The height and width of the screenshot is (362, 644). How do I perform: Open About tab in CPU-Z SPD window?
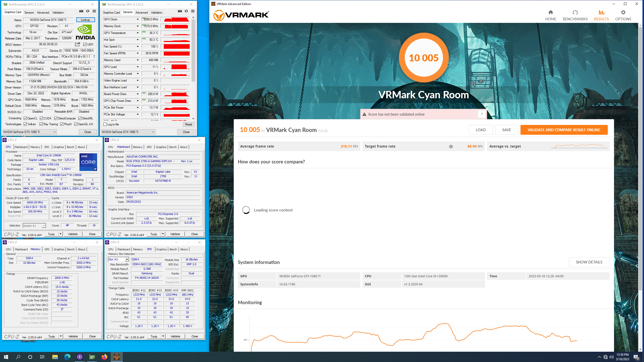(x=184, y=249)
